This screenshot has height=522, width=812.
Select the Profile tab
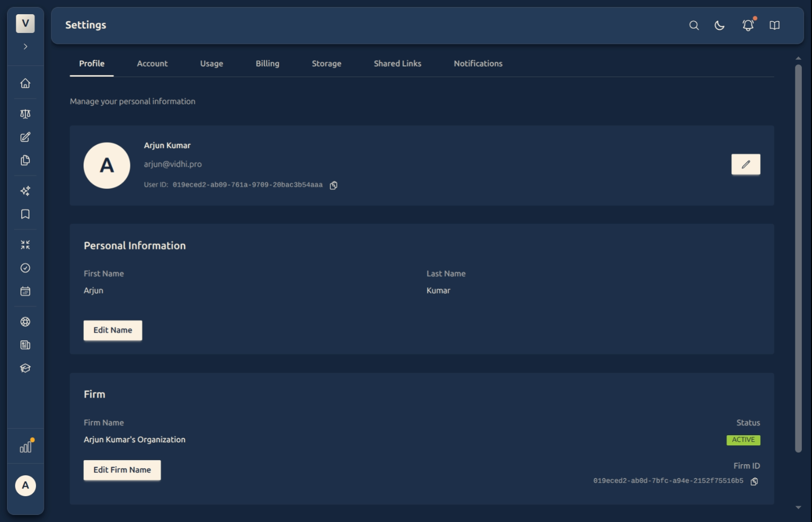point(92,63)
